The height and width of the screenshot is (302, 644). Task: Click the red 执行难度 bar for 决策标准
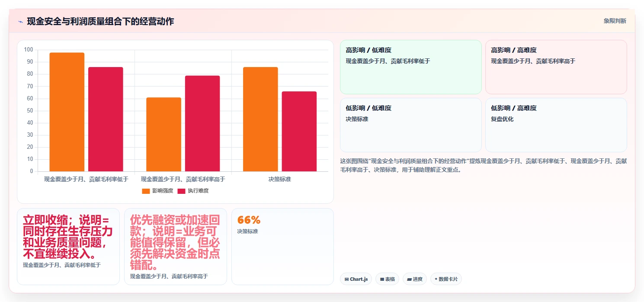(x=299, y=132)
